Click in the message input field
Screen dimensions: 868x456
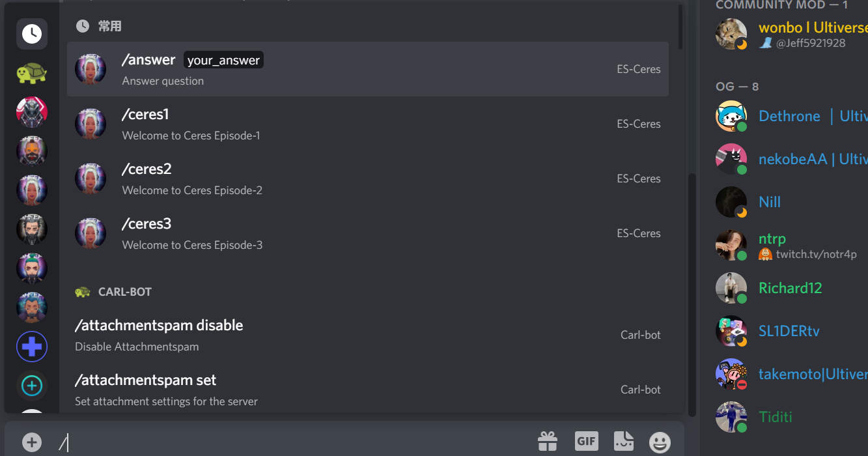(293, 442)
